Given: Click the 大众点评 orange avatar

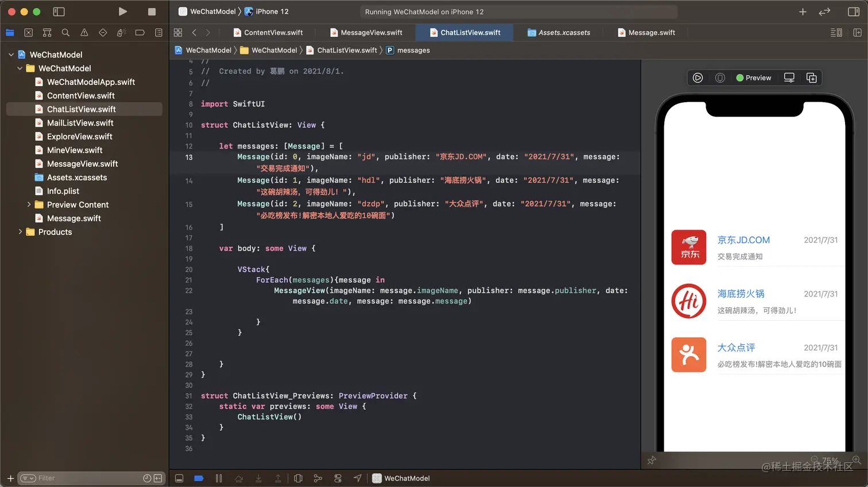Looking at the screenshot, I should click(x=689, y=355).
